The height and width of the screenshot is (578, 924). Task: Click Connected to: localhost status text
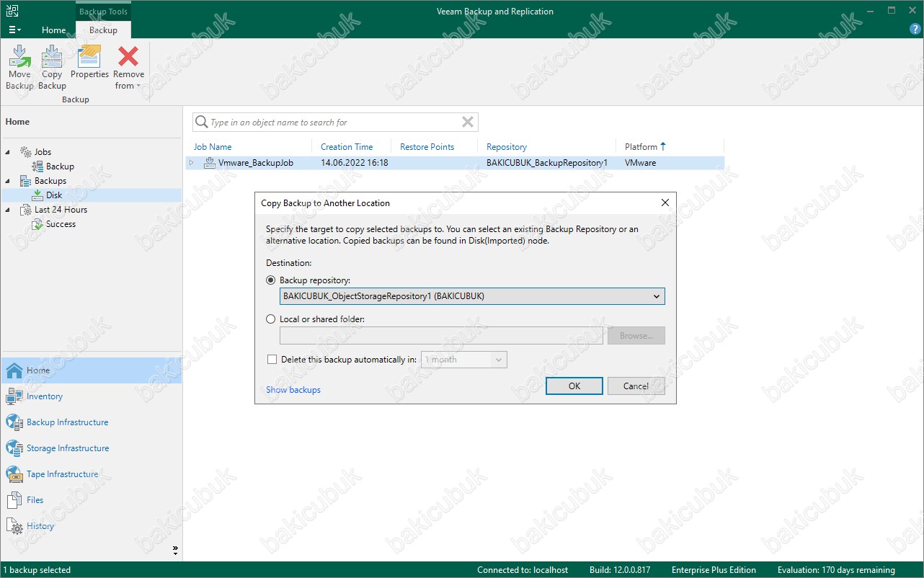523,570
